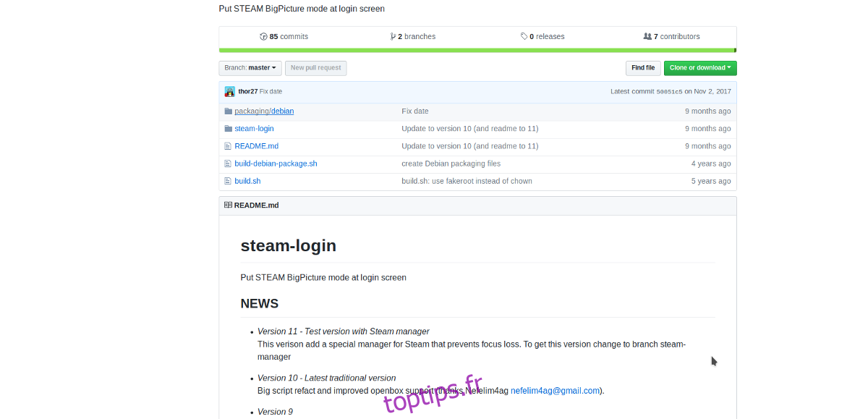Screen dimensions: 868x419
Task: Click the branches fork icon
Action: tap(393, 36)
